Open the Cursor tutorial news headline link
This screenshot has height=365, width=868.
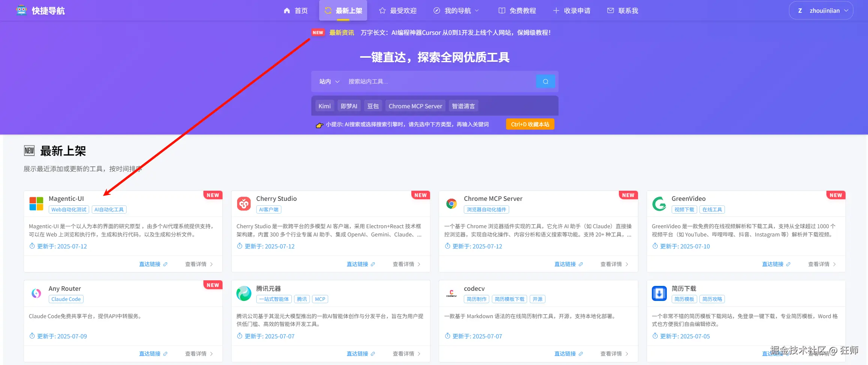tap(456, 33)
